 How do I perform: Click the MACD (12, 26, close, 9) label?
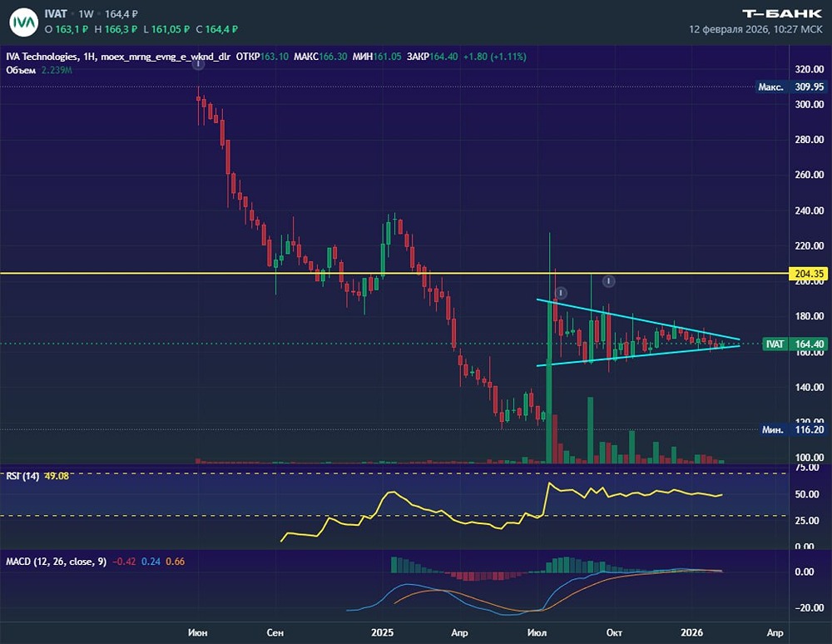click(x=56, y=562)
